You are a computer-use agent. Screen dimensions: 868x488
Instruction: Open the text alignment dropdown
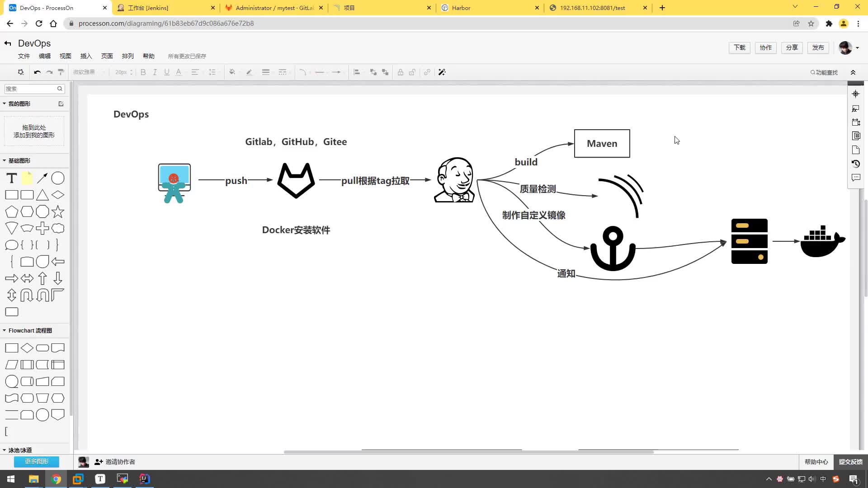195,72
